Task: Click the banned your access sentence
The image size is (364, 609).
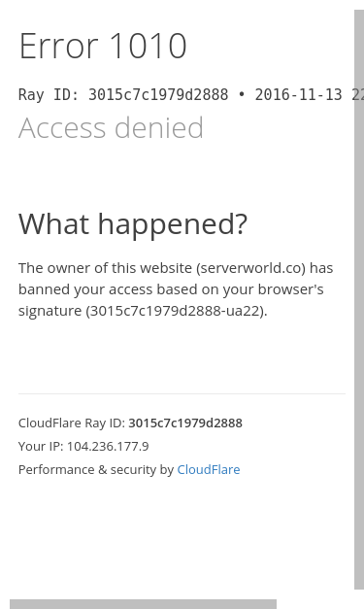Action: coord(171,289)
